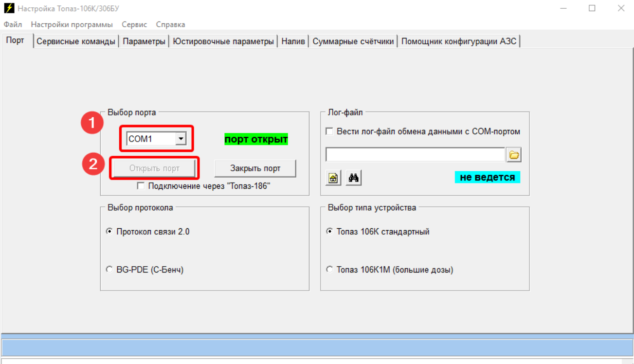The height and width of the screenshot is (364, 634).
Task: Open the Сервис menu
Action: 134,24
